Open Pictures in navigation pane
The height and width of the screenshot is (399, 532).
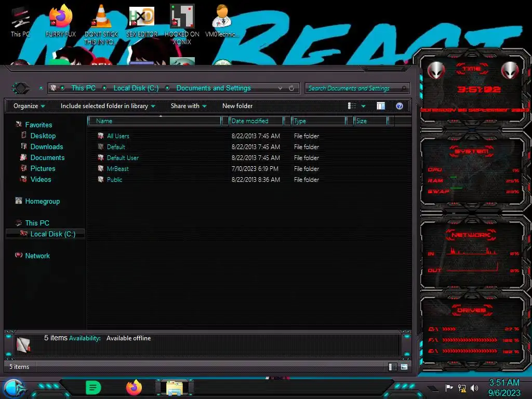point(43,168)
